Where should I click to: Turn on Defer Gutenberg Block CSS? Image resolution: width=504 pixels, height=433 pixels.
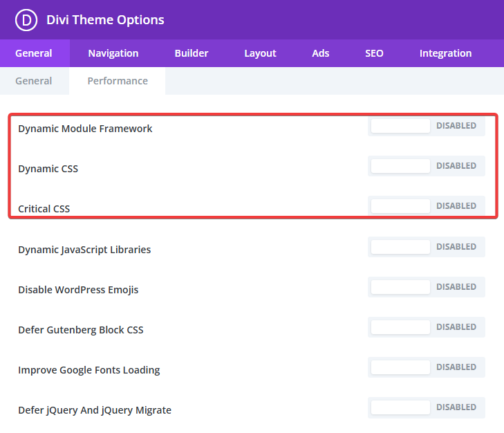426,327
